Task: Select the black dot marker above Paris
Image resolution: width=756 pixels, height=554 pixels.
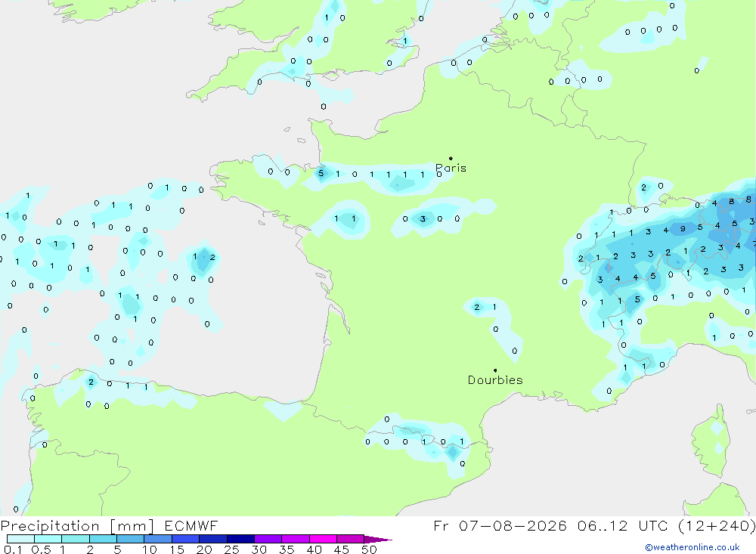Action: (451, 158)
